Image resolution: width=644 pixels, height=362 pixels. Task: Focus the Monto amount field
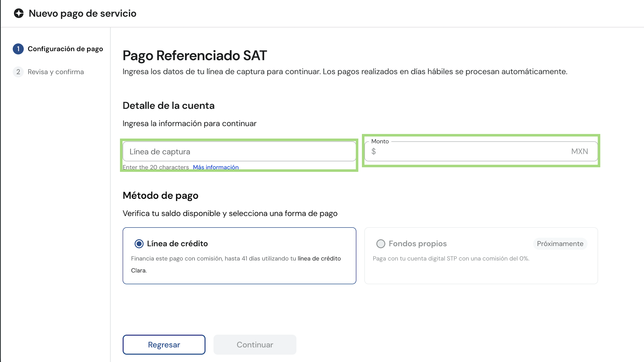pyautogui.click(x=481, y=152)
